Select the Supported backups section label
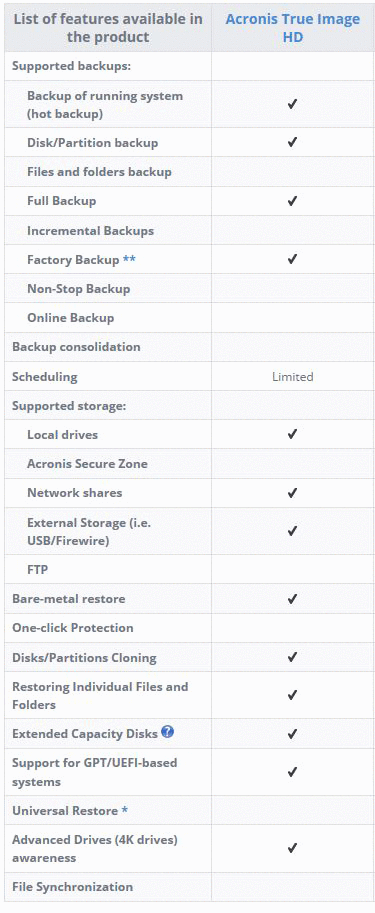Viewport: 375px width, 913px height. tap(71, 66)
